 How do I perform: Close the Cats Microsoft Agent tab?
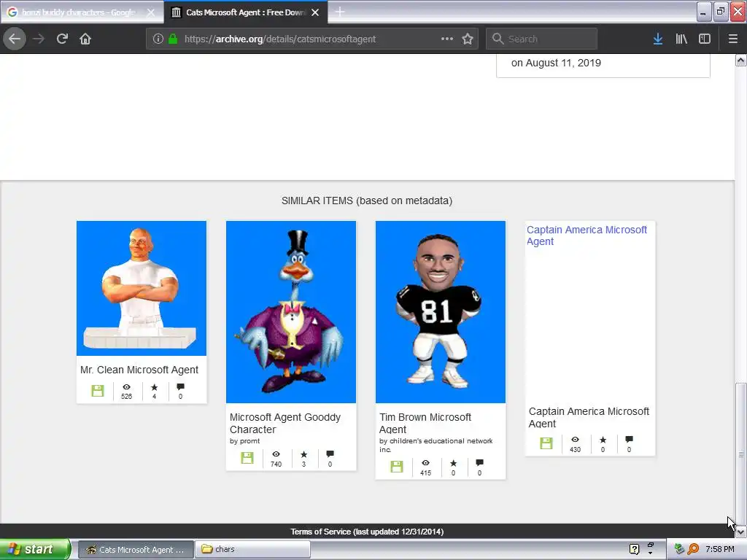(315, 12)
